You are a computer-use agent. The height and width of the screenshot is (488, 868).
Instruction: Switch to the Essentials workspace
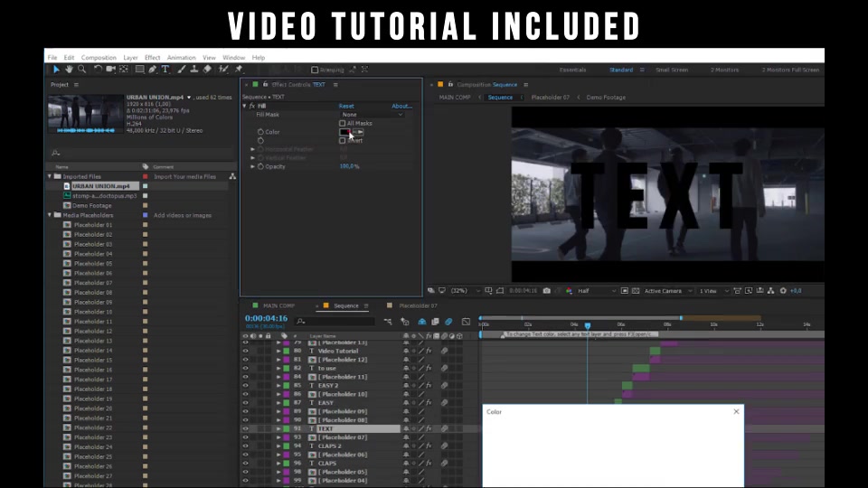(x=572, y=70)
